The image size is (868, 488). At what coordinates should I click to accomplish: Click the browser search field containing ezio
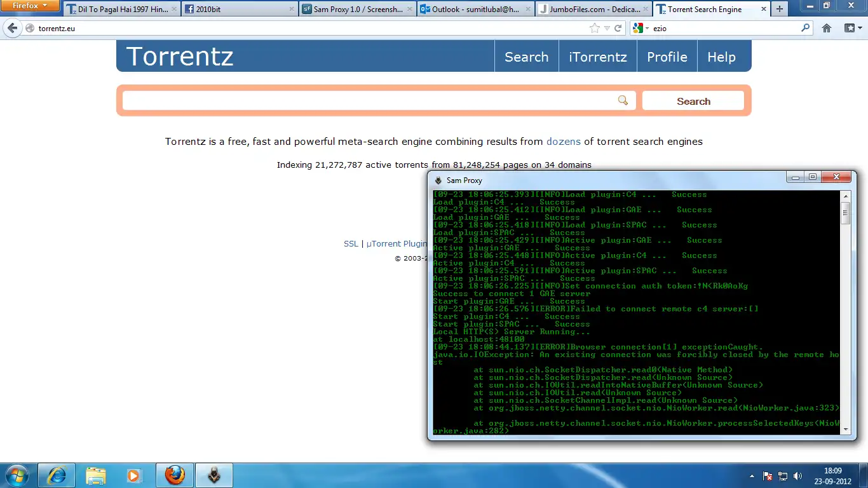pos(724,29)
